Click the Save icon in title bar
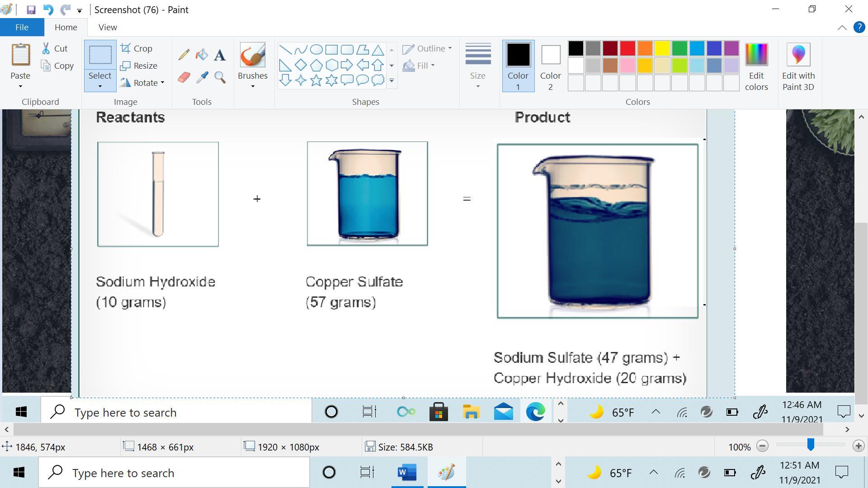 coord(31,9)
